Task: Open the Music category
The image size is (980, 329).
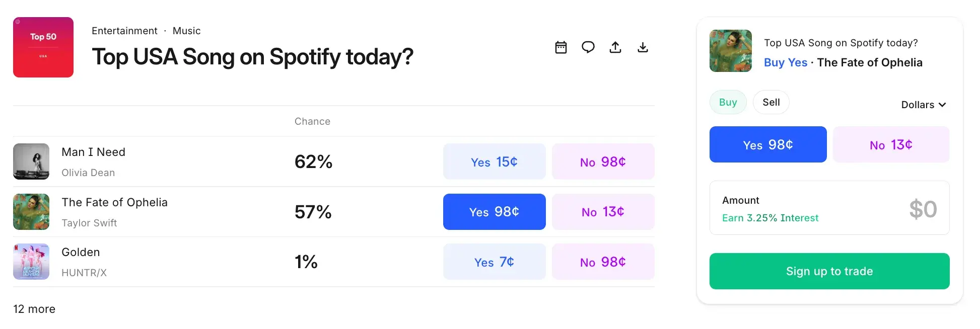Action: coord(186,31)
